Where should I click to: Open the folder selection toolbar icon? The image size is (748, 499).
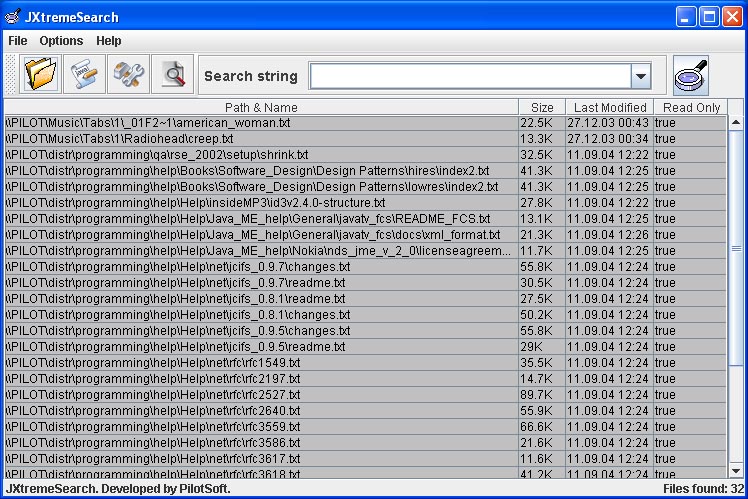[x=40, y=74]
